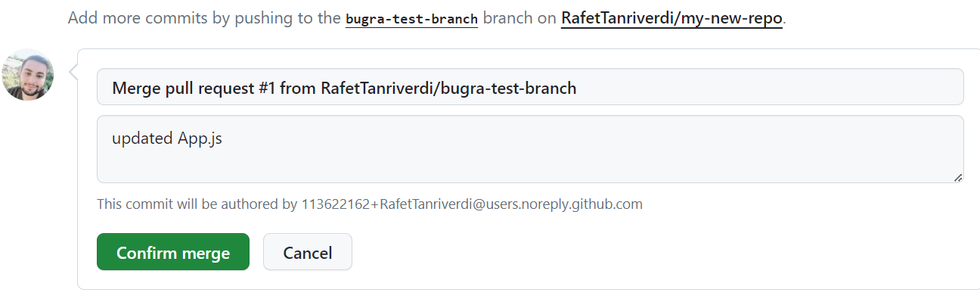The height and width of the screenshot is (305, 980).
Task: Open the RafetTanriverdi/my-new-repo repository link
Action: (671, 18)
